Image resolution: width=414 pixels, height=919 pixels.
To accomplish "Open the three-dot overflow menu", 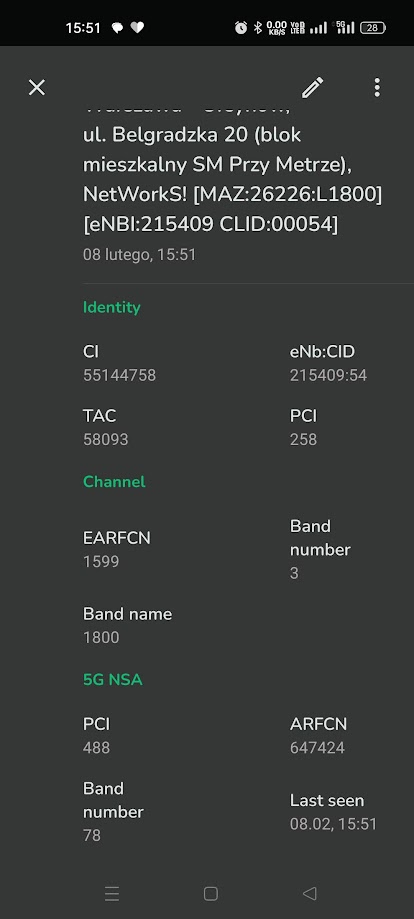I will pyautogui.click(x=377, y=87).
